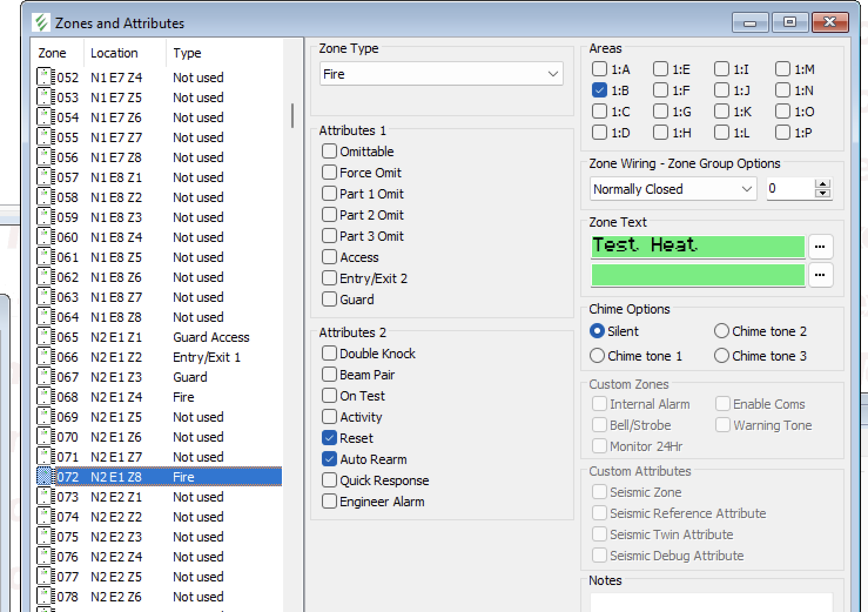This screenshot has height=612, width=868.
Task: Click the green Test Heat zone text field
Action: pyautogui.click(x=698, y=246)
